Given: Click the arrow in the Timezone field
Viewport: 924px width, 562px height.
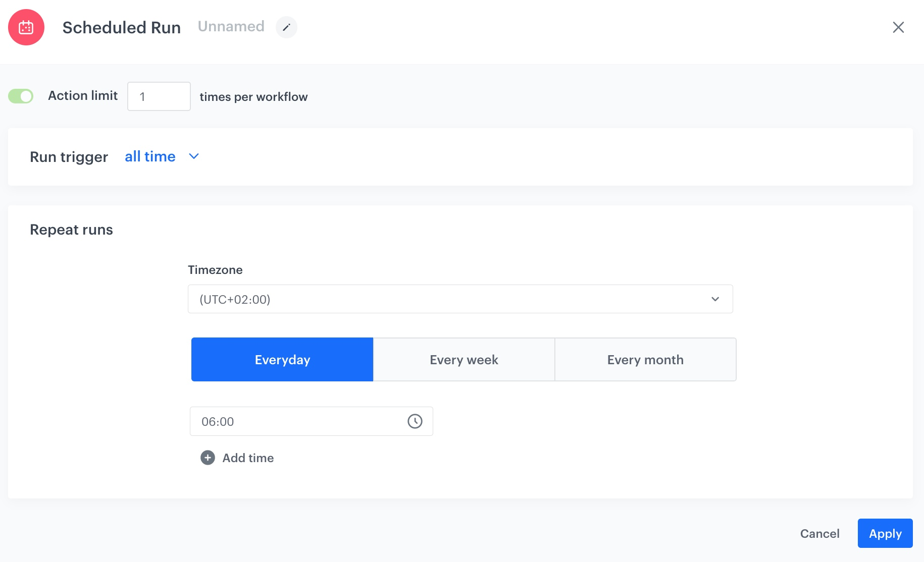Looking at the screenshot, I should [x=715, y=299].
